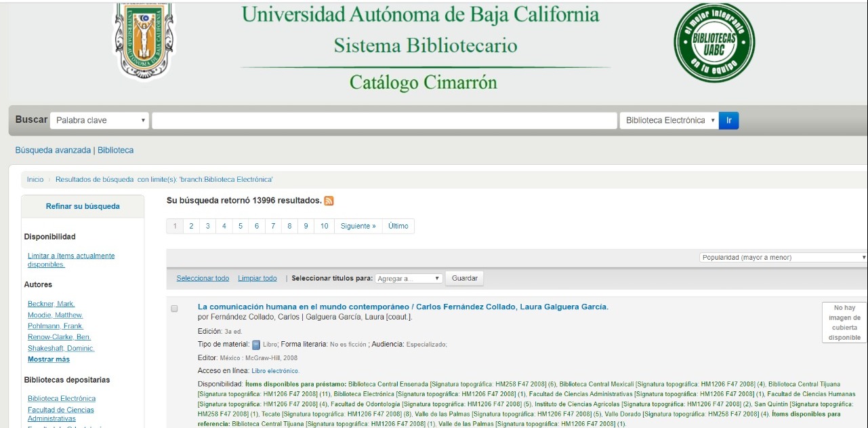The height and width of the screenshot is (428, 868).
Task: Click the Guardar button
Action: click(464, 278)
